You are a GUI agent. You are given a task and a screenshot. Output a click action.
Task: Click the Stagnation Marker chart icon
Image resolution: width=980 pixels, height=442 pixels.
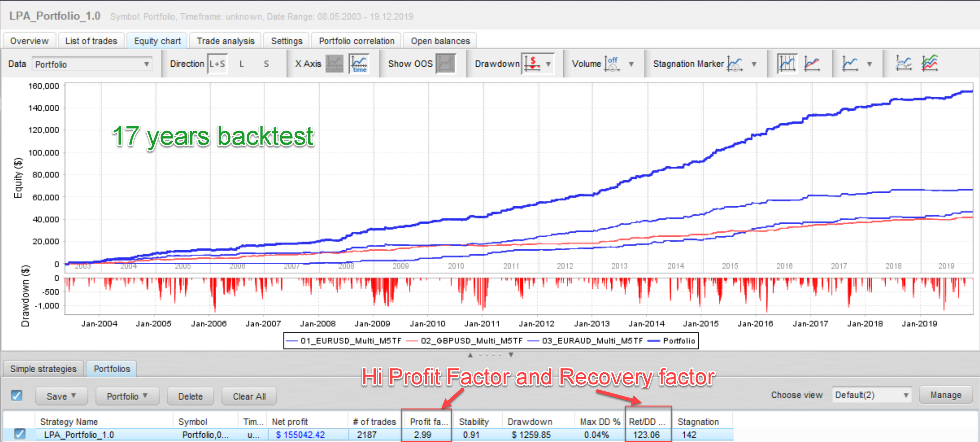pos(735,63)
